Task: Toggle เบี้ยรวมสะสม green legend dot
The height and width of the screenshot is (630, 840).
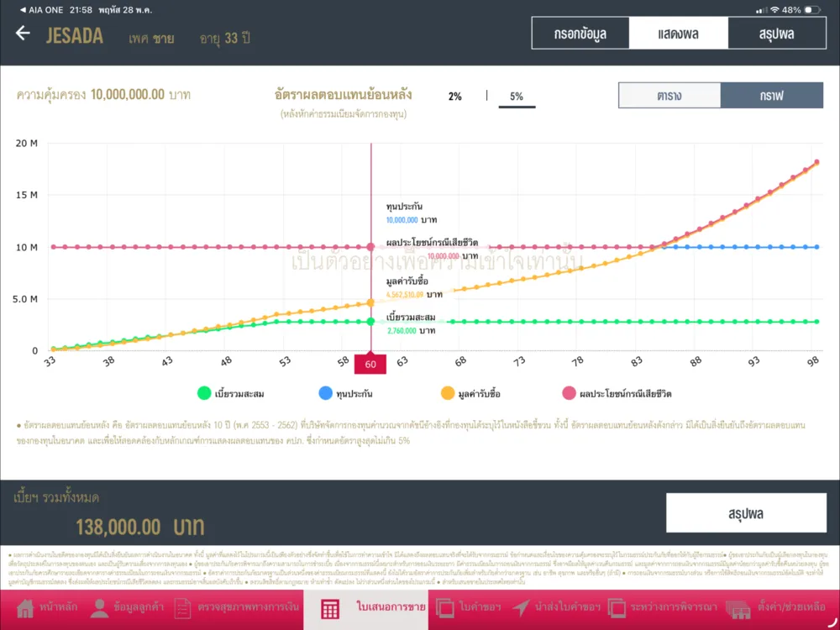Action: pyautogui.click(x=204, y=393)
